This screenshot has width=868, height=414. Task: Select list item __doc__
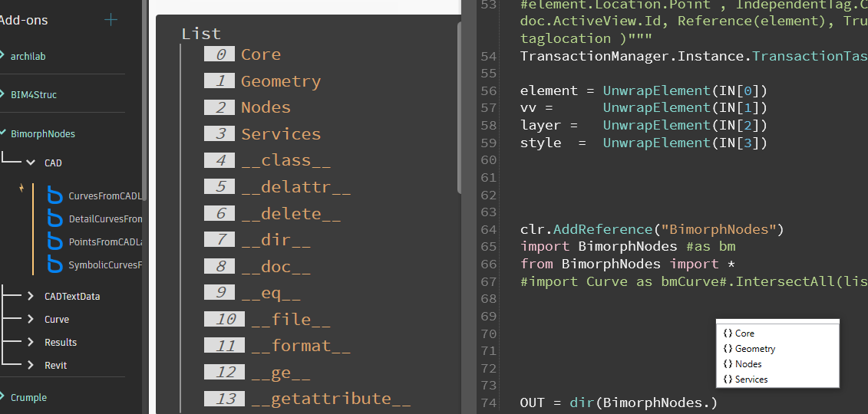(276, 267)
